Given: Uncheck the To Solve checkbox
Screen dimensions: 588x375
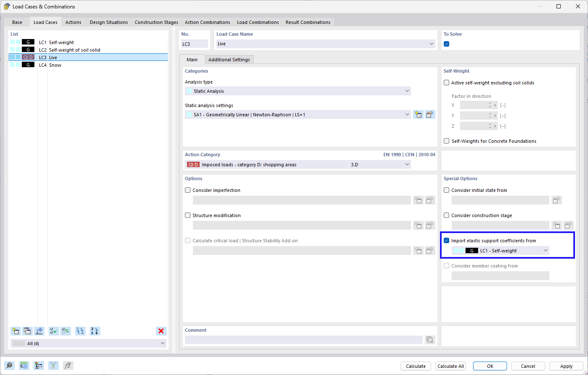Looking at the screenshot, I should pos(447,44).
